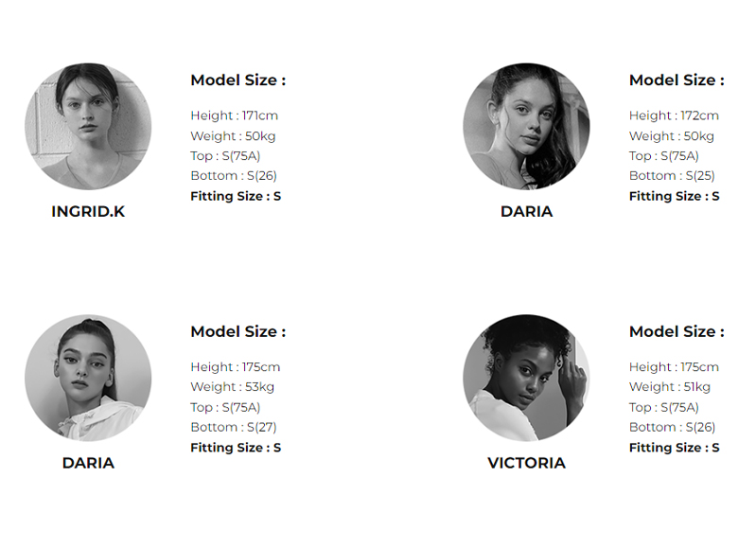
Task: Open the VICTORIA model portrait
Action: [526, 379]
